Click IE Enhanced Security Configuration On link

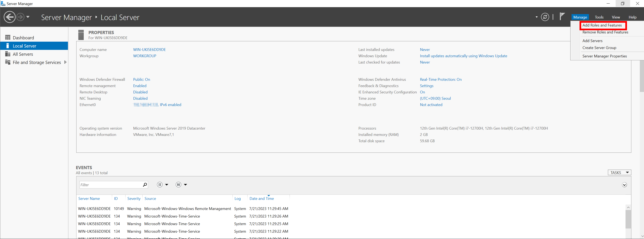(x=422, y=92)
